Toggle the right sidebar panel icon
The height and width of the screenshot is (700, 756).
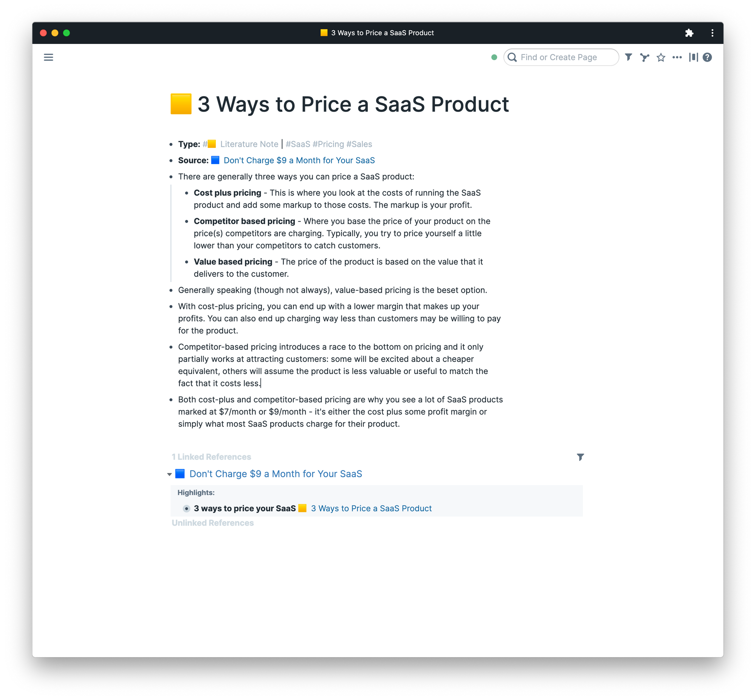pos(693,57)
